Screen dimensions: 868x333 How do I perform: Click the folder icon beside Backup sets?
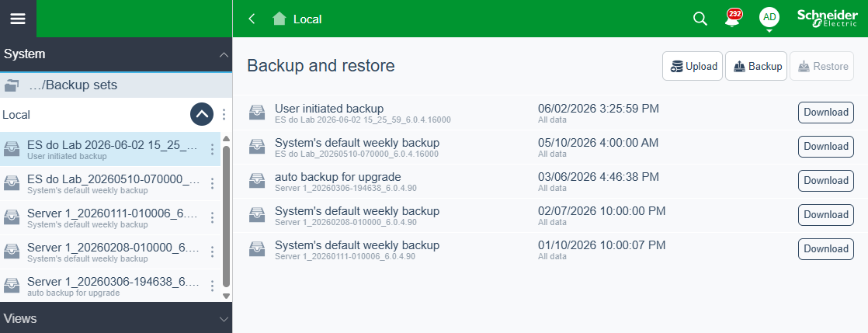click(x=12, y=85)
